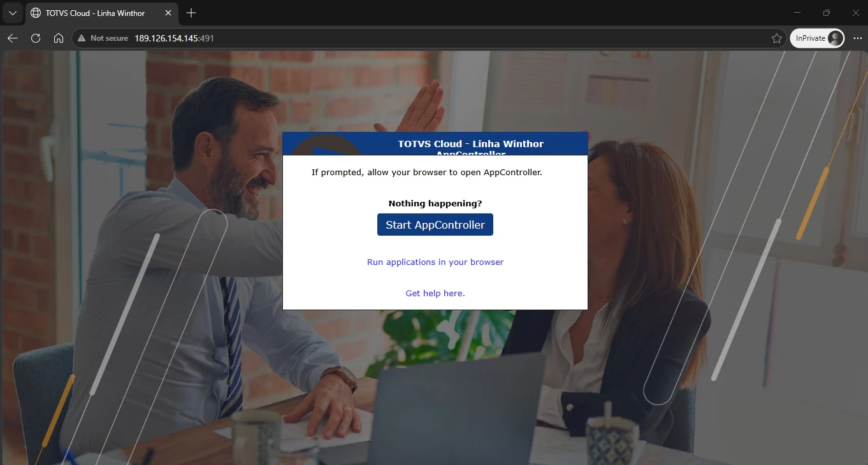Expand the tab actions dropdown chevron
Screen dimensions: 868x465
point(12,13)
